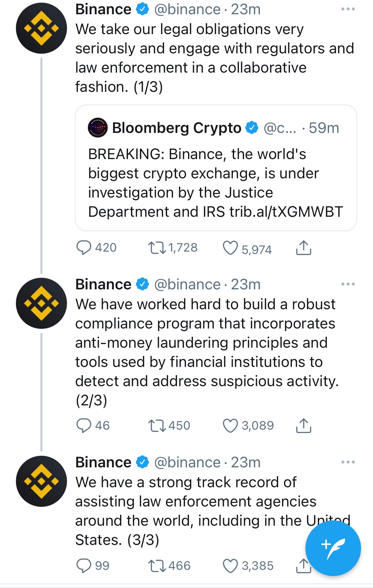Open Binance profile picture on first tweet
Image resolution: width=373 pixels, height=588 pixels.
[41, 28]
